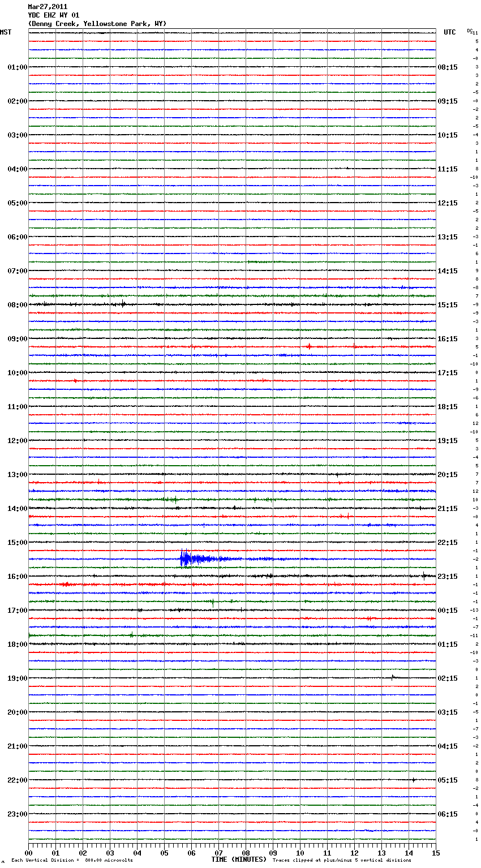Click the 14:15 UTC time label
The width and height of the screenshot is (481, 868).
448,271
